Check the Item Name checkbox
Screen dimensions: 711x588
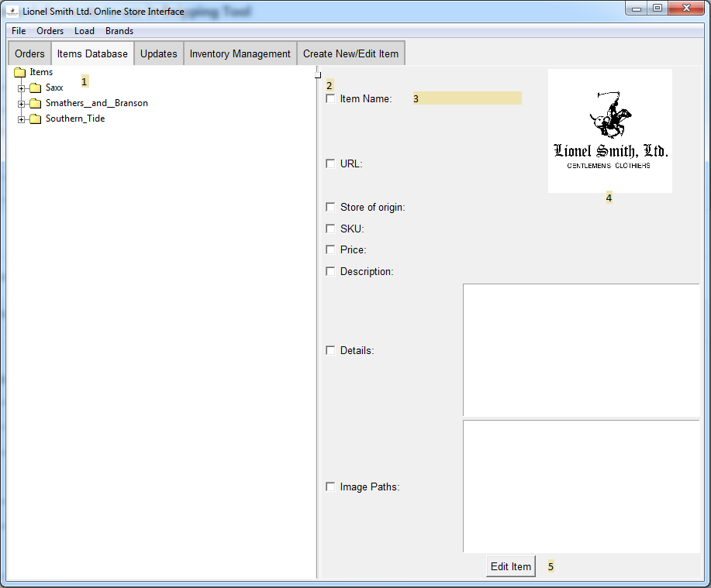(x=330, y=98)
